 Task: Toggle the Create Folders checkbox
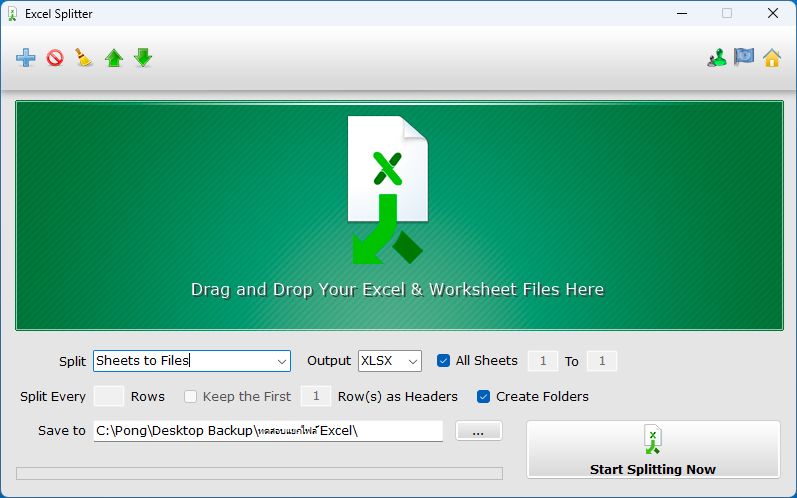click(x=483, y=396)
